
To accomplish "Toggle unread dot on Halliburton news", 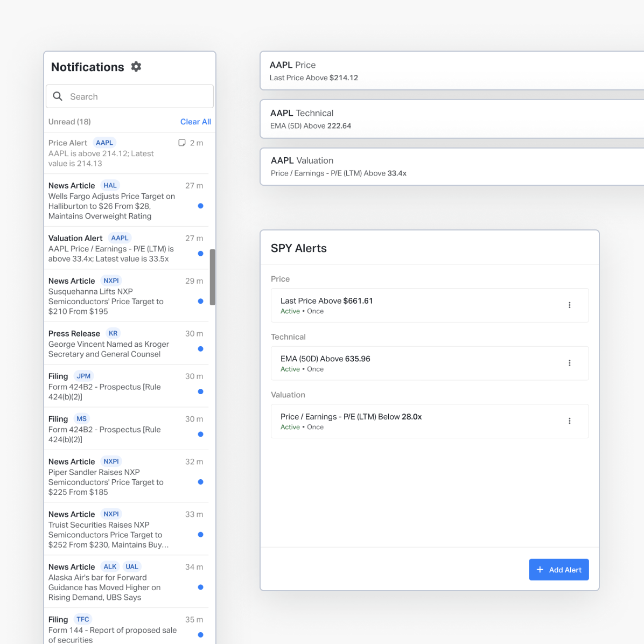I will point(200,206).
